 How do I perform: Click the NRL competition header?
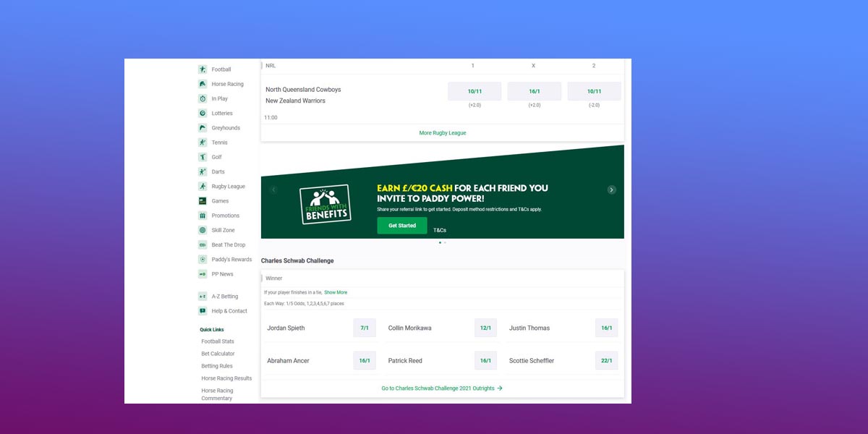coord(271,65)
